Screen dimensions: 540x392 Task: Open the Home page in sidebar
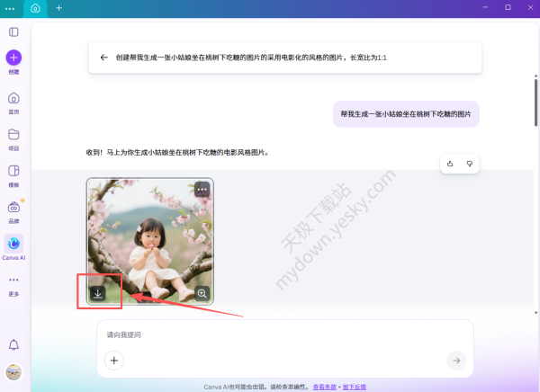pyautogui.click(x=13, y=99)
